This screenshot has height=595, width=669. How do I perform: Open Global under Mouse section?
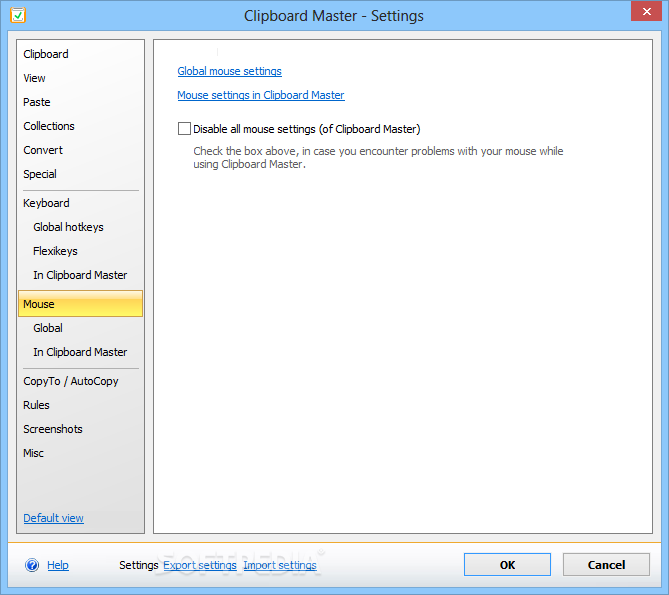click(x=48, y=328)
